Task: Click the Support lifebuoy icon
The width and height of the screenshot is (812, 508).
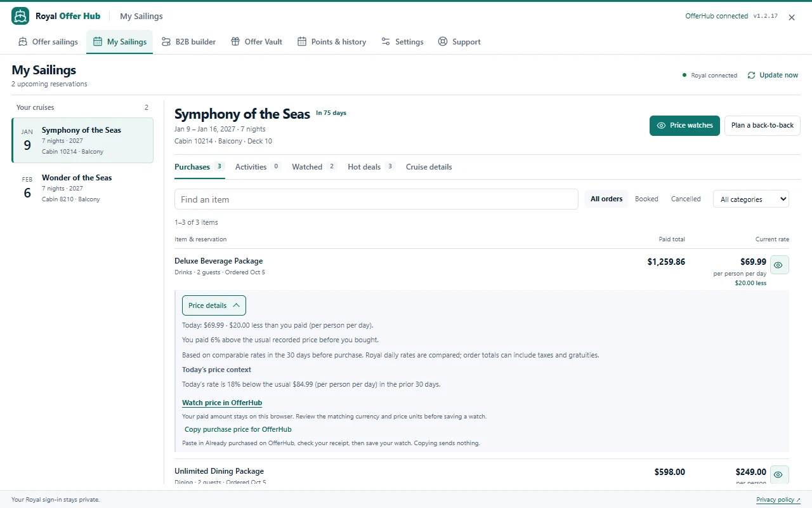Action: [x=443, y=42]
